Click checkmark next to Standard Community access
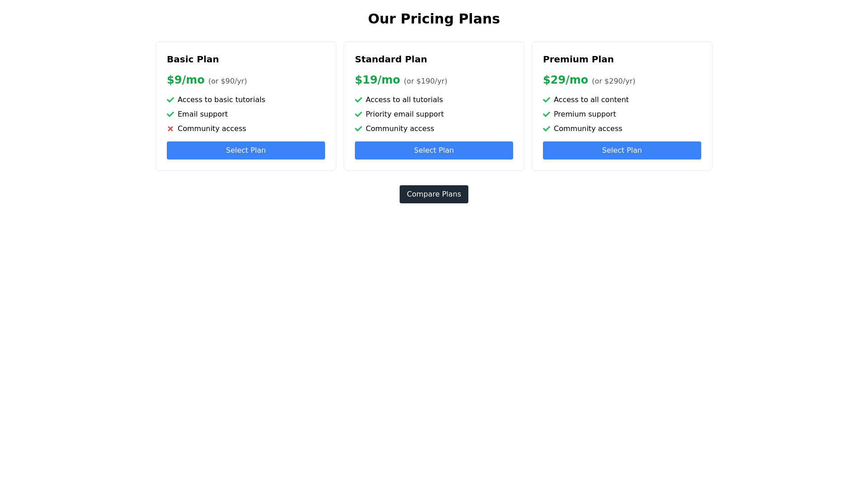Viewport: 868px width, 488px height. pos(359,129)
